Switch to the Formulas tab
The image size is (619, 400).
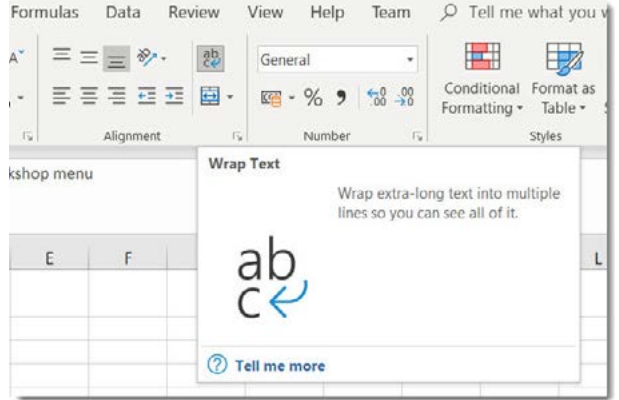(45, 13)
